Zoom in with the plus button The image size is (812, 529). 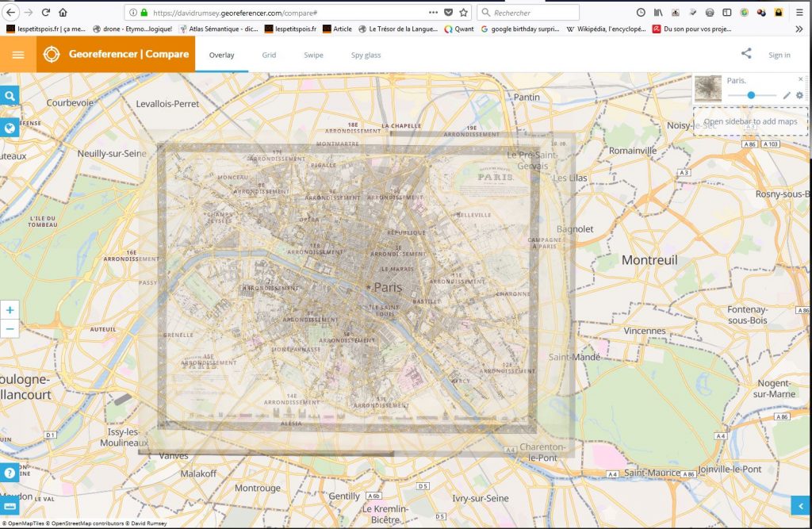pyautogui.click(x=10, y=310)
